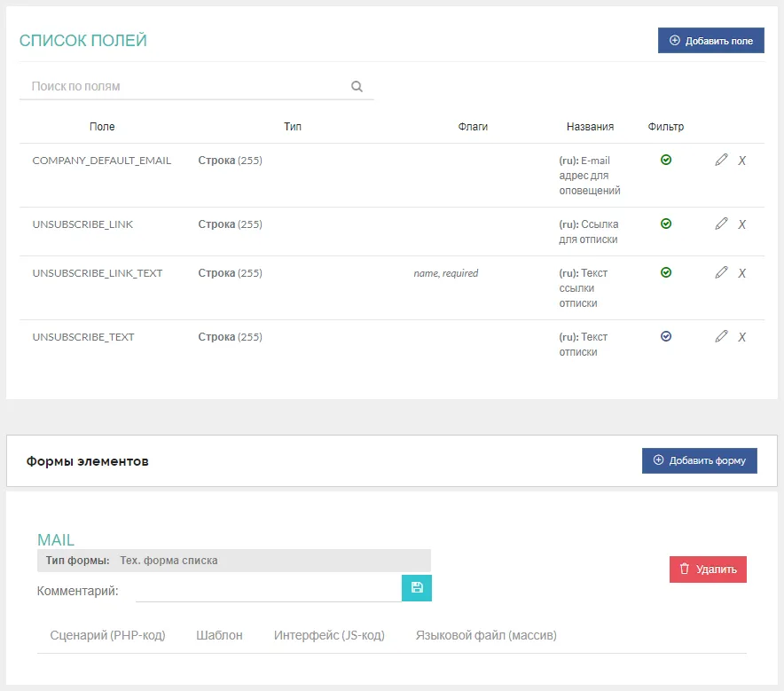Toggle filter checkmark for UNSUBSCRIBE_LINK
The width and height of the screenshot is (784, 691).
point(666,224)
